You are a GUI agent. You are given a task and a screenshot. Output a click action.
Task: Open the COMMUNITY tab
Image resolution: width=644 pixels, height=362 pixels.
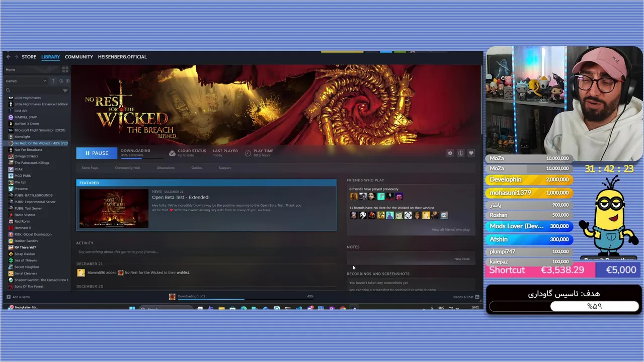[x=79, y=57]
